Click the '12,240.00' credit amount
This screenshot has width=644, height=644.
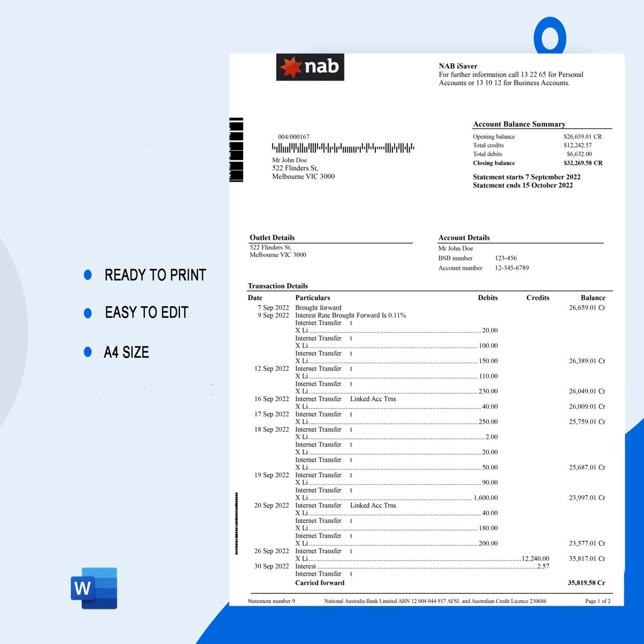536,559
